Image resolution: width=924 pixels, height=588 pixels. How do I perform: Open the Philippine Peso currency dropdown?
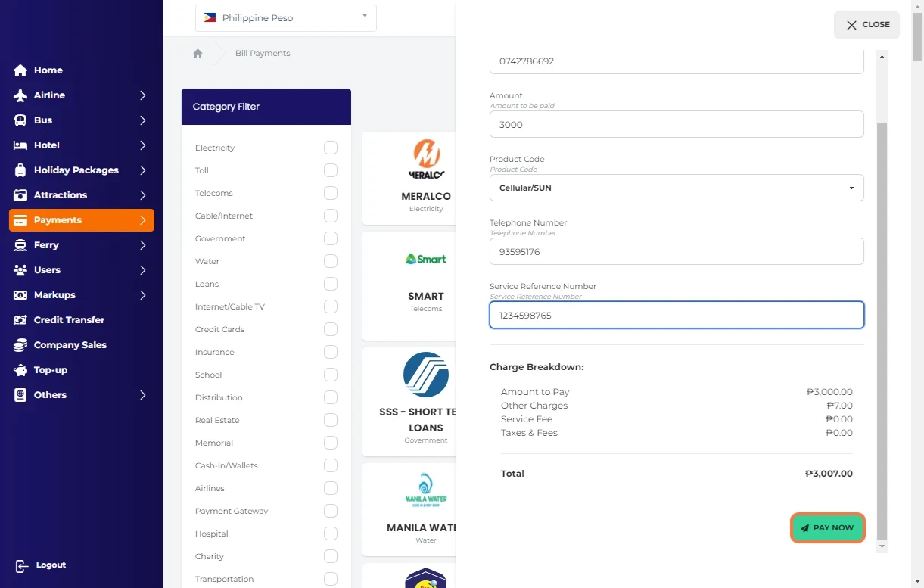[x=286, y=18]
